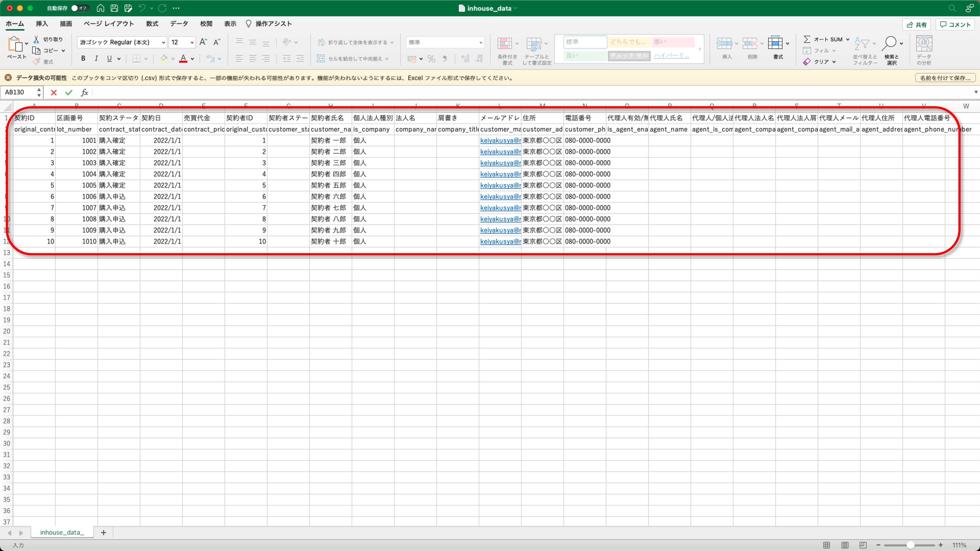The image size is (980, 551).
Task: Open the number format (標準) dropdown
Action: point(481,42)
